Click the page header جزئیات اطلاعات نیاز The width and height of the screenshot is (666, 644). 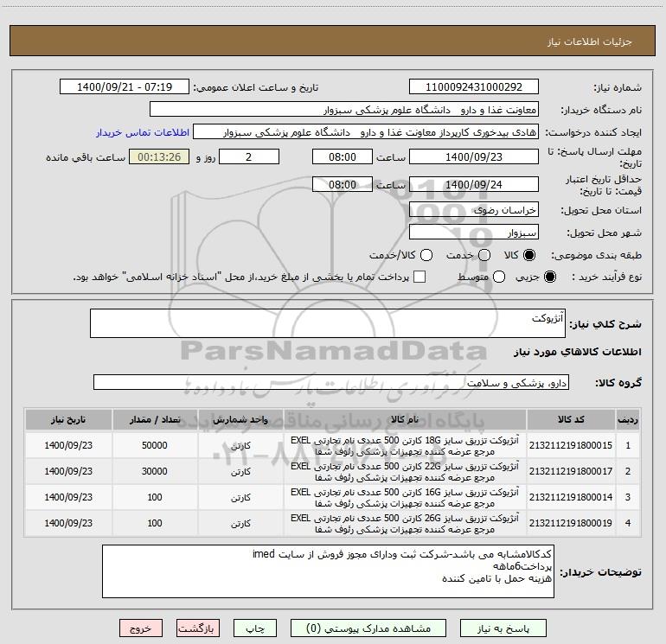point(589,41)
